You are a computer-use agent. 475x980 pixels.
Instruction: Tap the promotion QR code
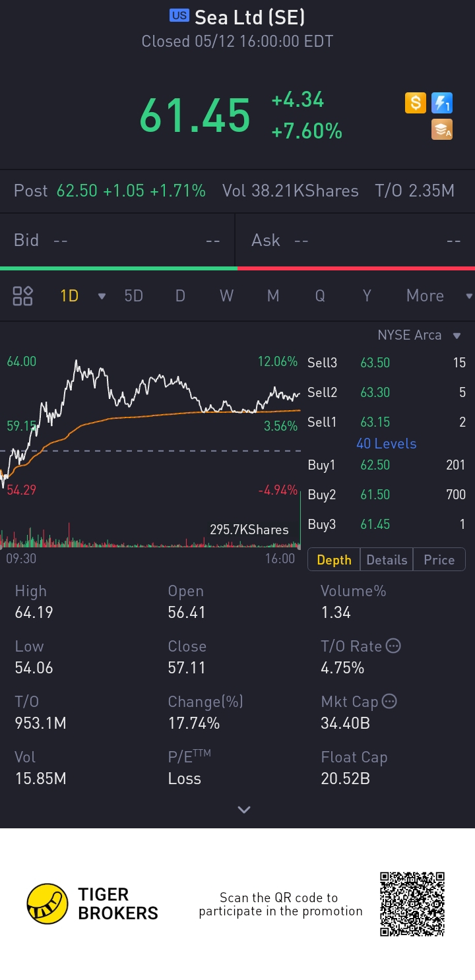[412, 903]
